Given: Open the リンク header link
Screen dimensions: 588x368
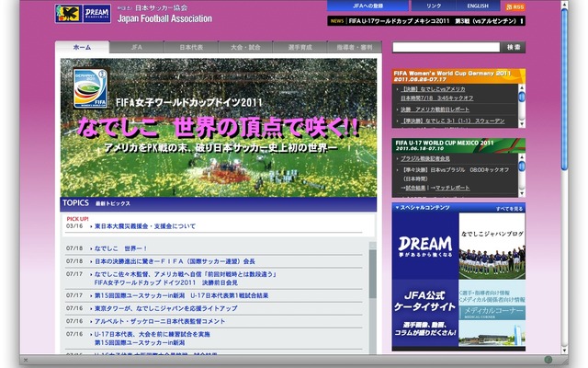Looking at the screenshot, I should (434, 6).
